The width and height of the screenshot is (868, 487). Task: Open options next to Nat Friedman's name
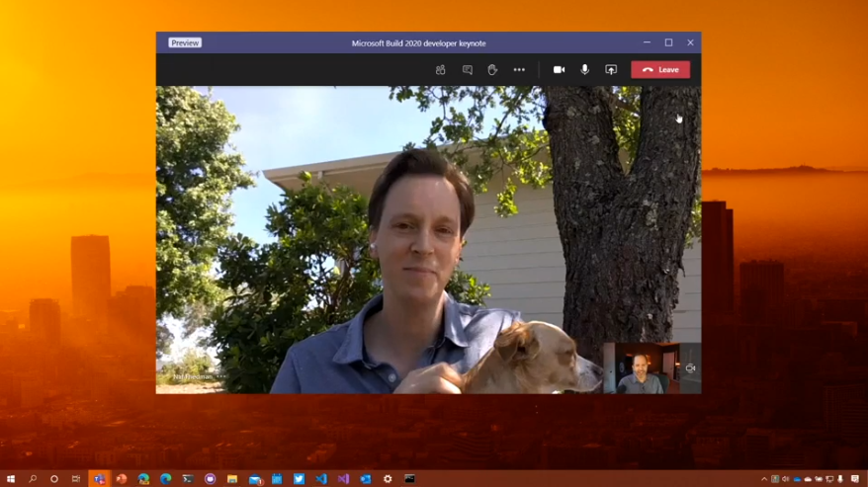[x=221, y=376]
